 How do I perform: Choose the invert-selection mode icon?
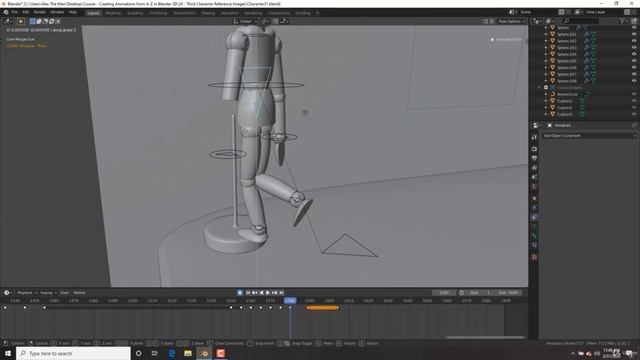(x=52, y=21)
